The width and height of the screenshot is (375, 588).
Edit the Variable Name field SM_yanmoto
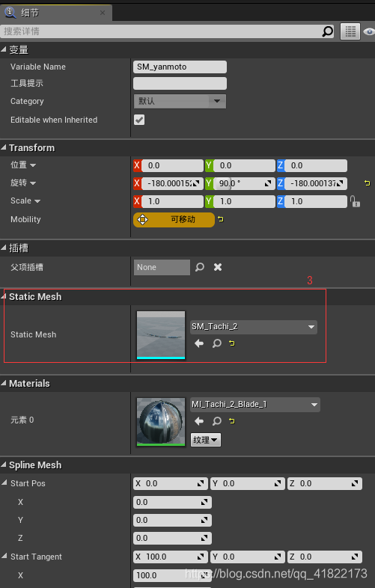tap(180, 67)
